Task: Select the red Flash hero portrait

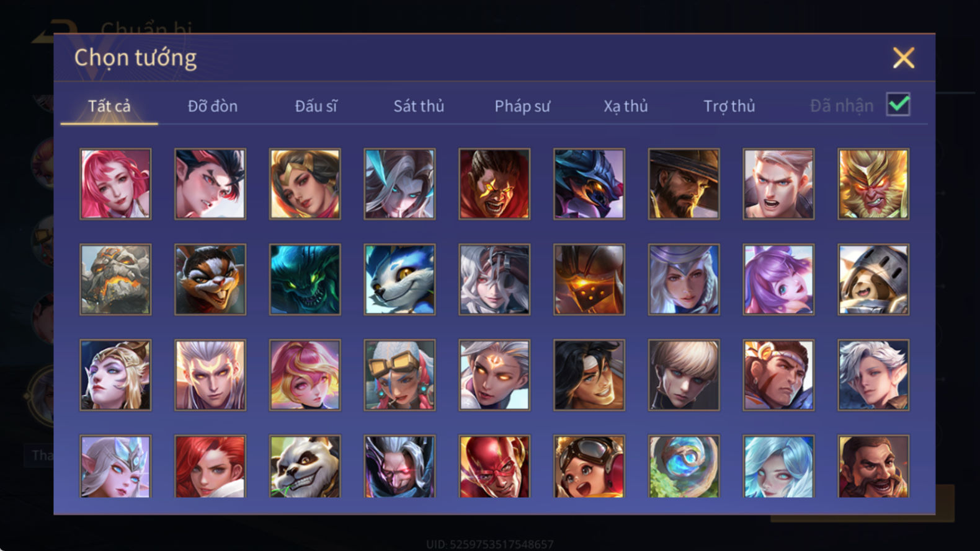Action: click(494, 467)
